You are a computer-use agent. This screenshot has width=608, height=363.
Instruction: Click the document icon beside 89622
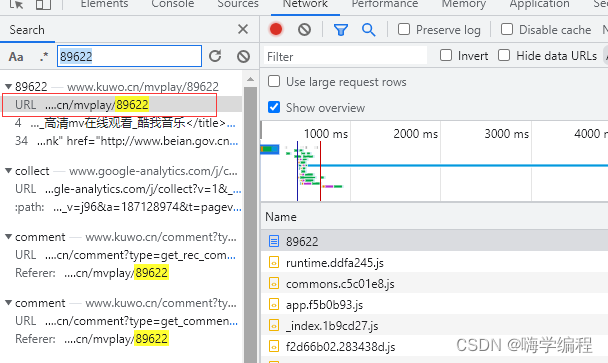[x=274, y=241]
